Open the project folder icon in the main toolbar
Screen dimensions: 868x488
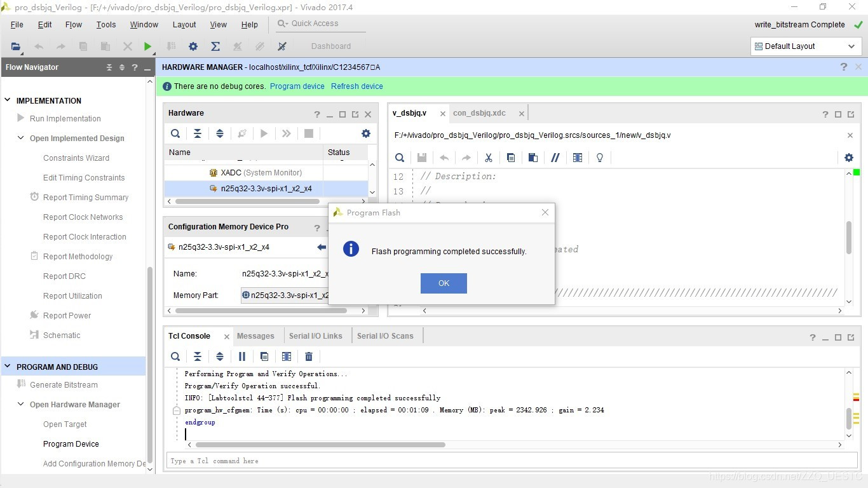(x=16, y=46)
